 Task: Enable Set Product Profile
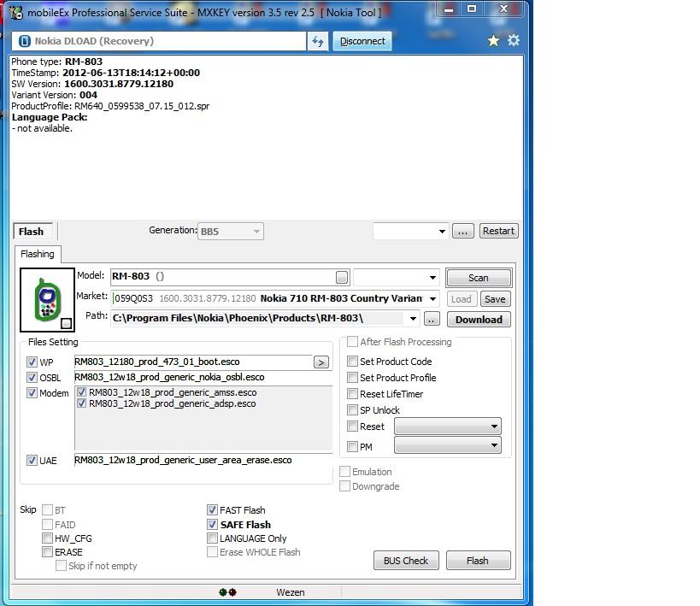[x=352, y=378]
